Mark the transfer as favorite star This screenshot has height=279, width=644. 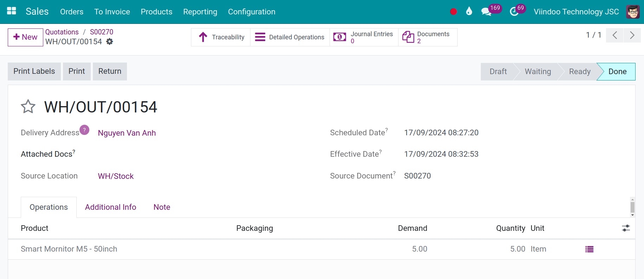28,106
